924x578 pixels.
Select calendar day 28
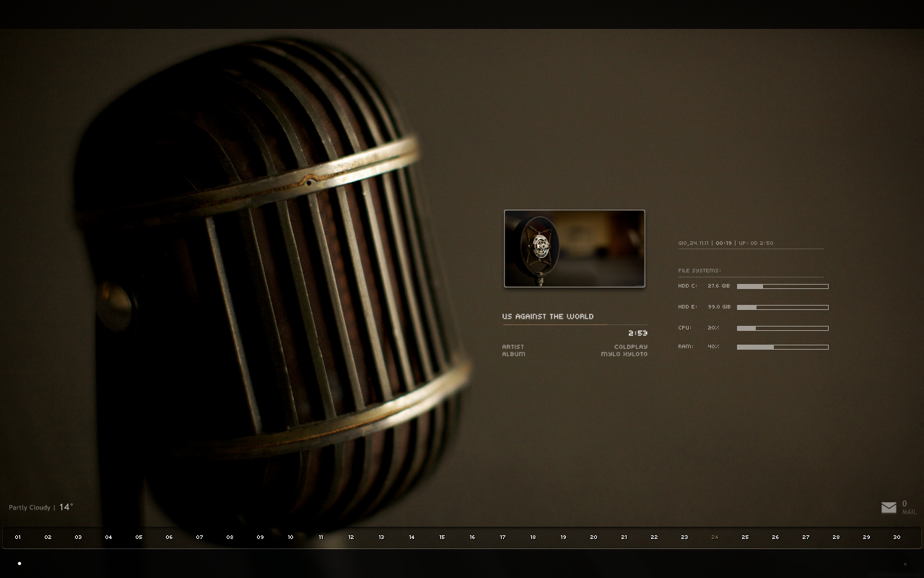tap(836, 537)
